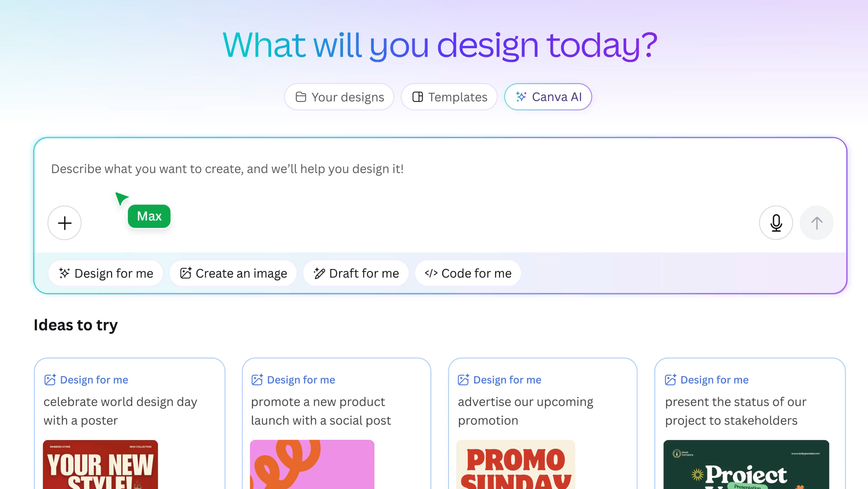Click the plus icon to attach content
This screenshot has width=868, height=489.
[64, 223]
